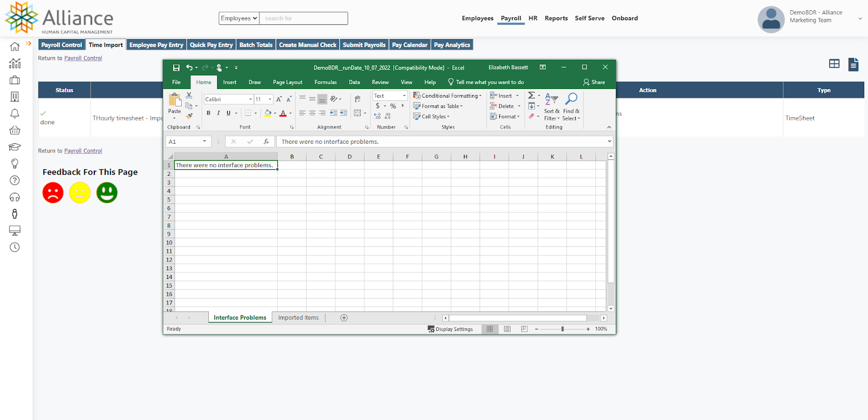868x420 pixels.
Task: Expand the Conditional Formatting menu
Action: click(x=447, y=96)
